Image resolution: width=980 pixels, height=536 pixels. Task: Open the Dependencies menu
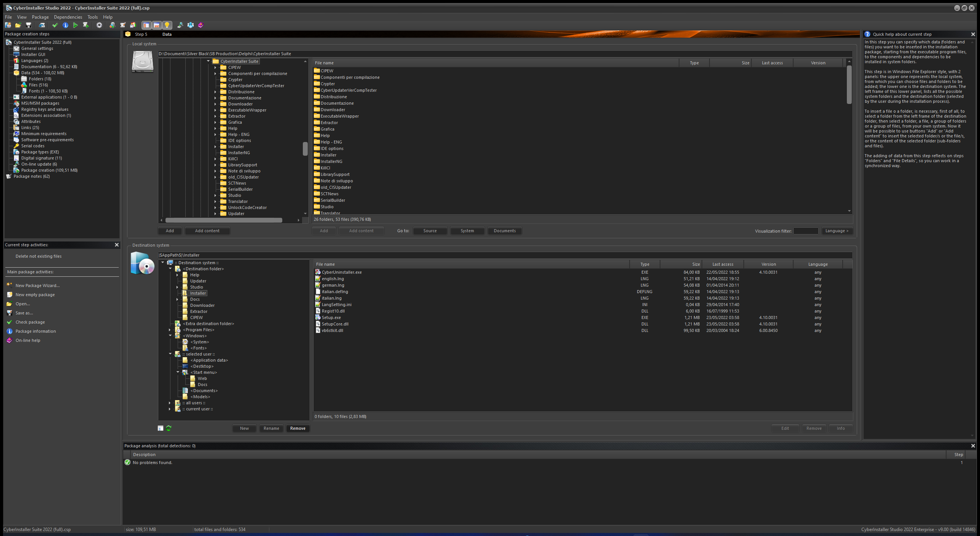pyautogui.click(x=68, y=17)
